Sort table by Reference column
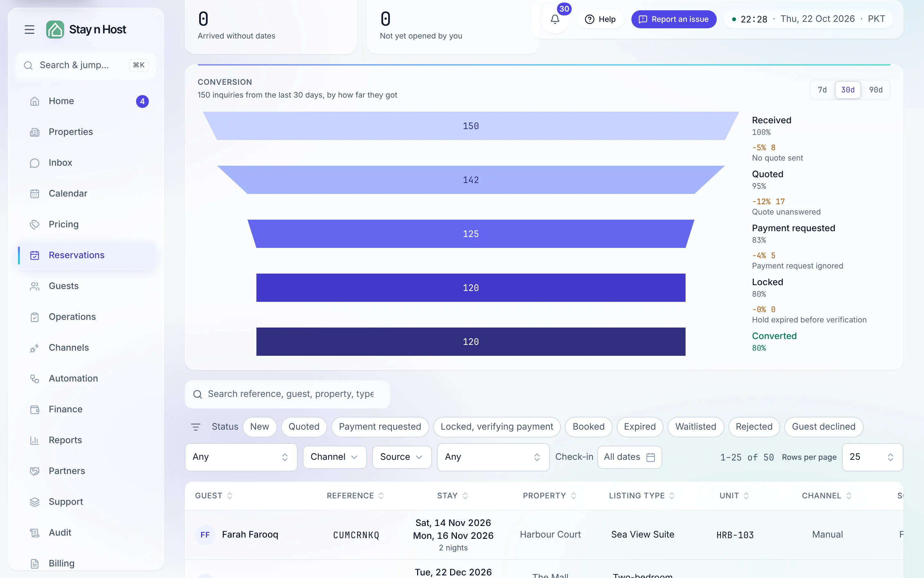Image resolution: width=924 pixels, height=578 pixels. tap(355, 496)
